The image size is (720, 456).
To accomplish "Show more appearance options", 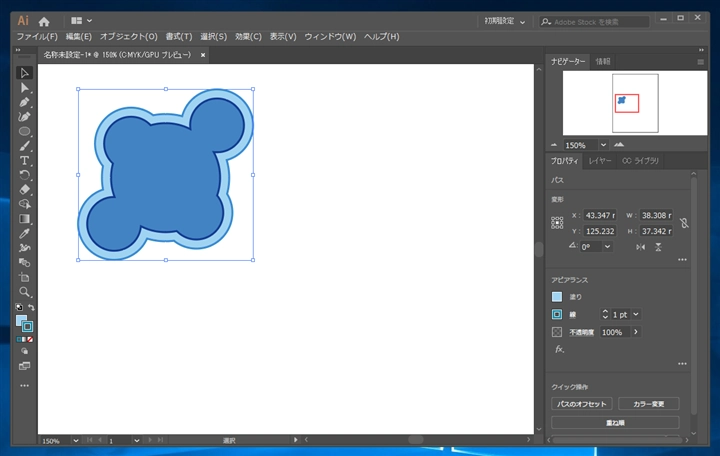I will point(682,364).
